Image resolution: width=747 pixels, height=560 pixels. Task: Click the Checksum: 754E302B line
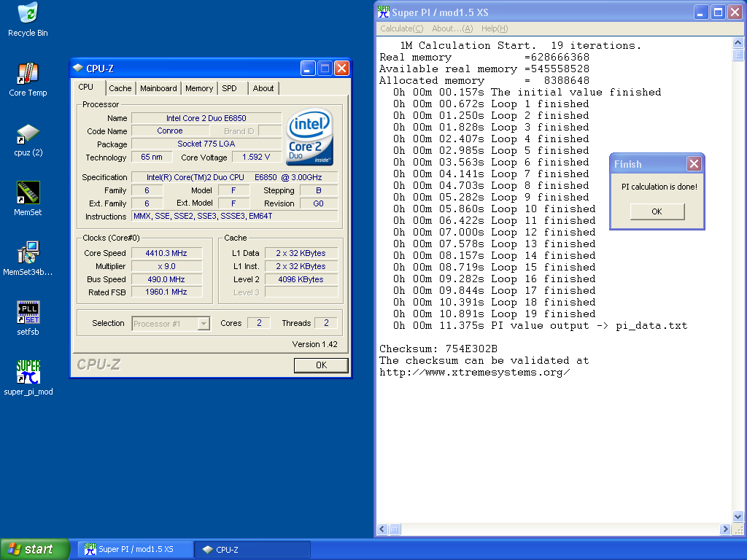pos(438,349)
